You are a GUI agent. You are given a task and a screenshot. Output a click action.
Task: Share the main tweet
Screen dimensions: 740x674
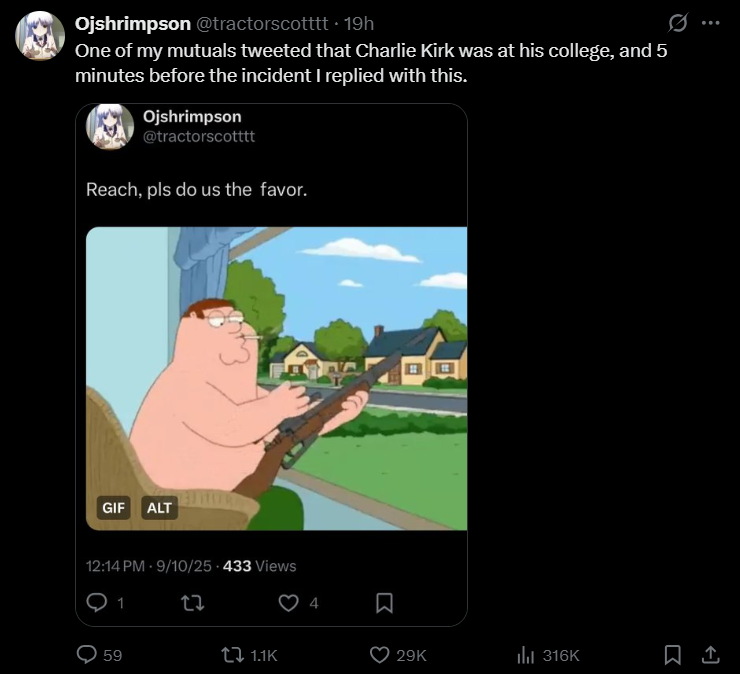point(710,655)
